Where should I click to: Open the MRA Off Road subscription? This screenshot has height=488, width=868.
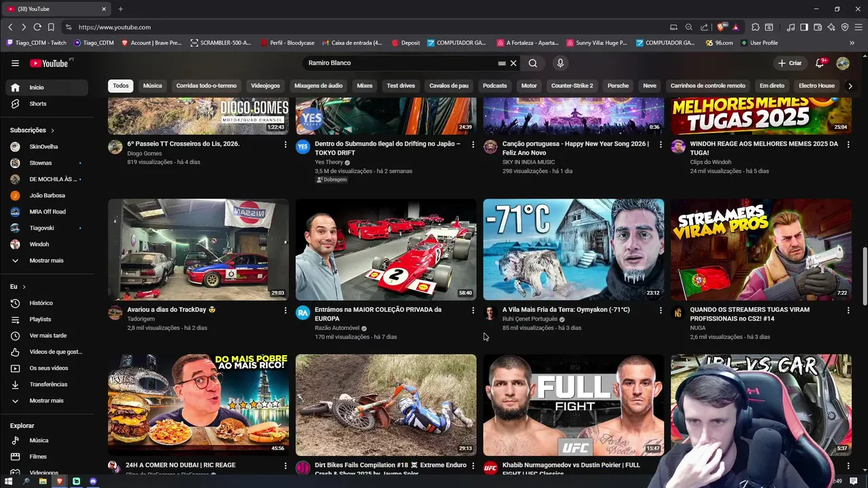pyautogui.click(x=47, y=211)
